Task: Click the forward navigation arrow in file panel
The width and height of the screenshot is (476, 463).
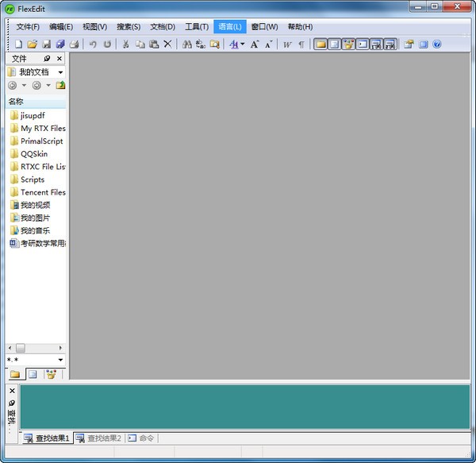Action: click(x=36, y=85)
